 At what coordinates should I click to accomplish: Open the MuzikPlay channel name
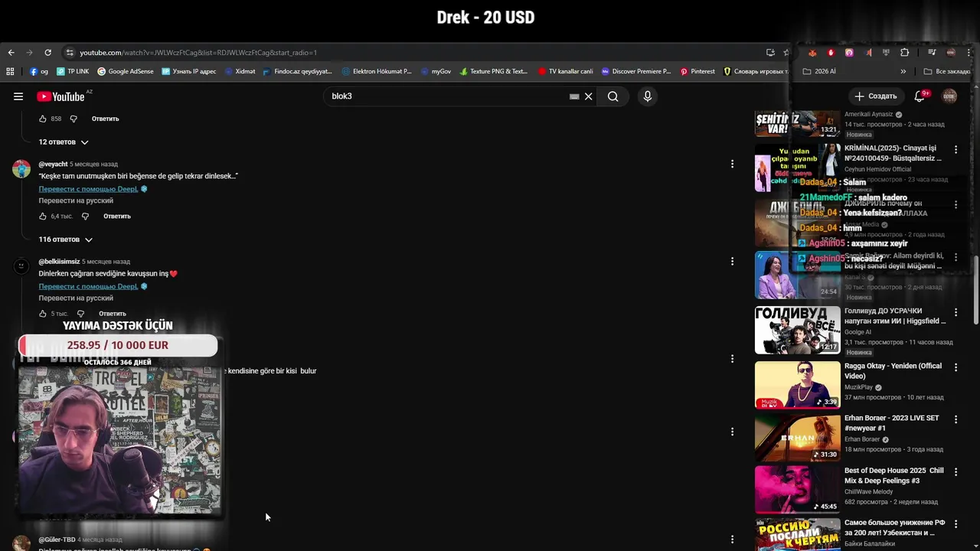click(858, 387)
